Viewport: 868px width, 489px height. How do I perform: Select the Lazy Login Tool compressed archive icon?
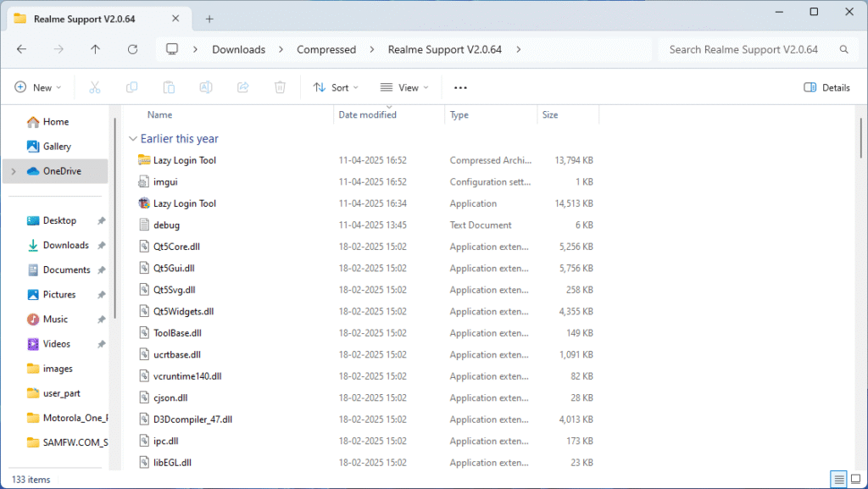(x=144, y=160)
